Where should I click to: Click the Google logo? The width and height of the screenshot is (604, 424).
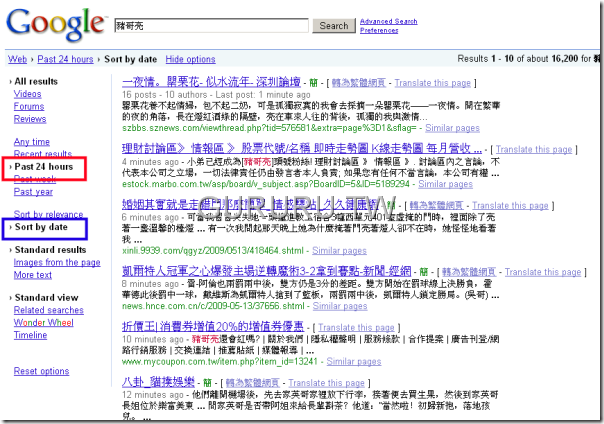click(x=55, y=24)
